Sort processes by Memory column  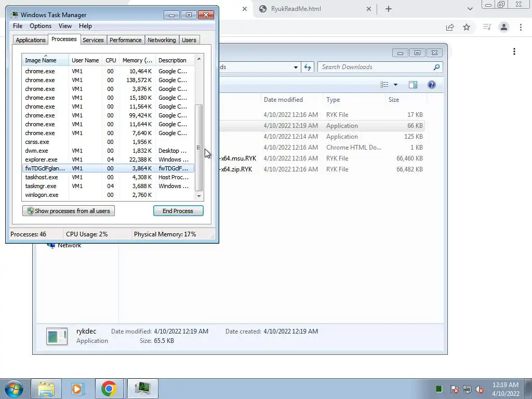pos(137,60)
